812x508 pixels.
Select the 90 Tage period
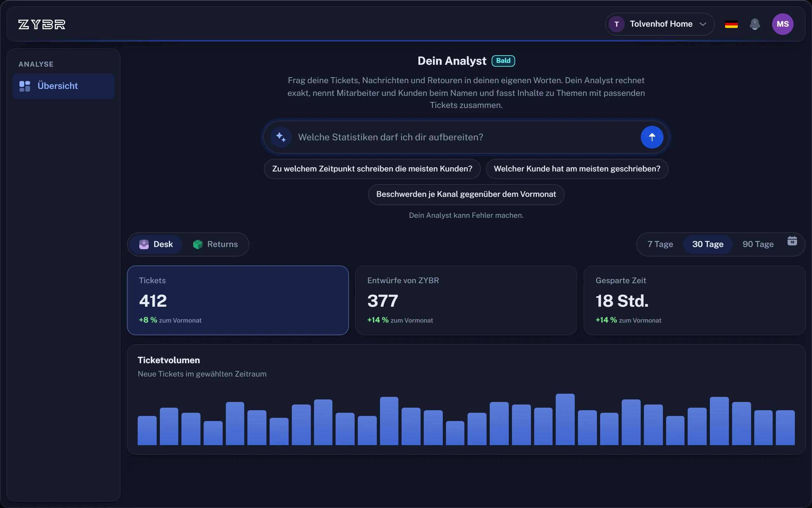click(x=758, y=244)
